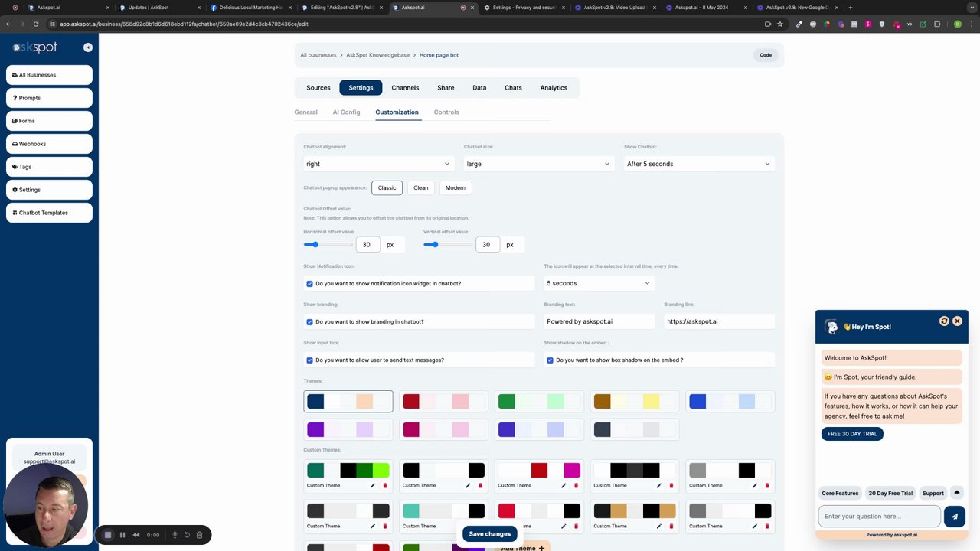The image size is (980, 551).
Task: Open the General settings sub-tab
Action: click(305, 112)
